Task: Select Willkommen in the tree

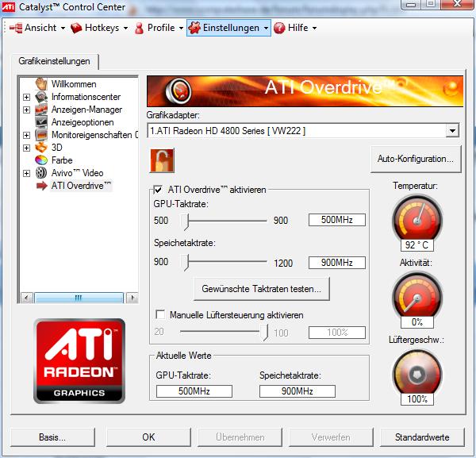Action: (74, 84)
